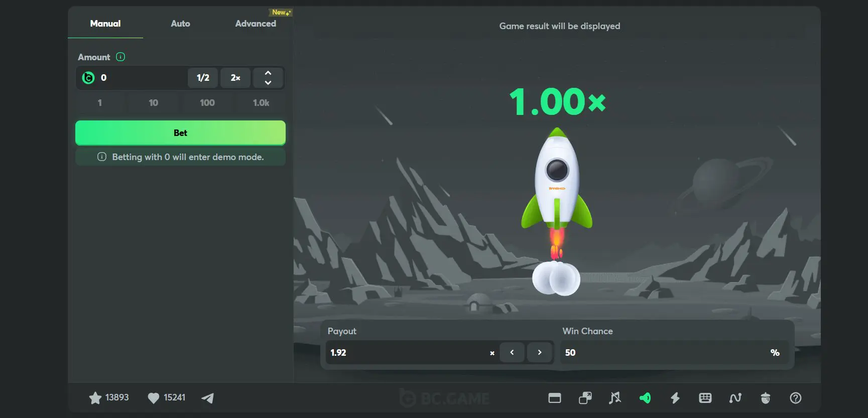
Task: Expand the amount up-down chevron control
Action: 268,78
